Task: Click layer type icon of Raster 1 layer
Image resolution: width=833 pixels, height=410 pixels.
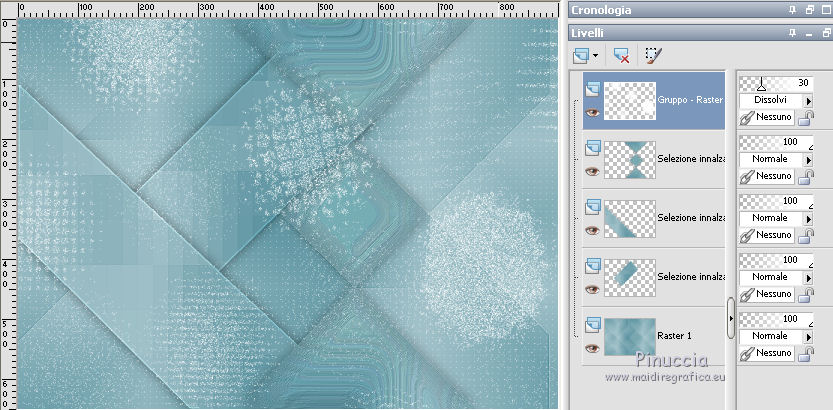Action: [592, 325]
